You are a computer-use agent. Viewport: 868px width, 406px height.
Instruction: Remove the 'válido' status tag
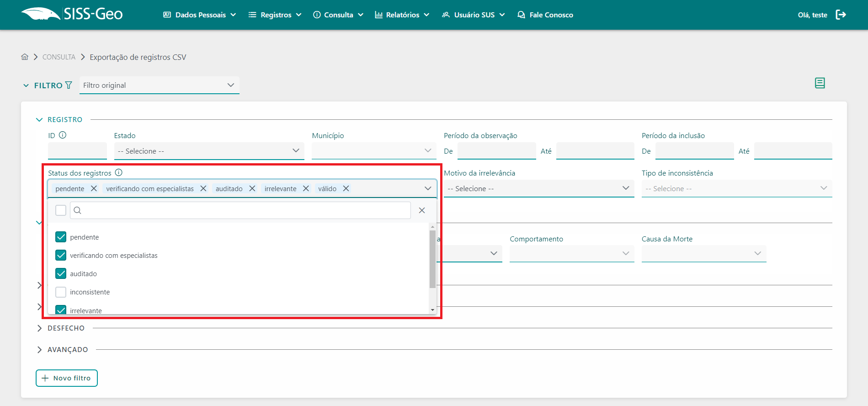(x=346, y=188)
